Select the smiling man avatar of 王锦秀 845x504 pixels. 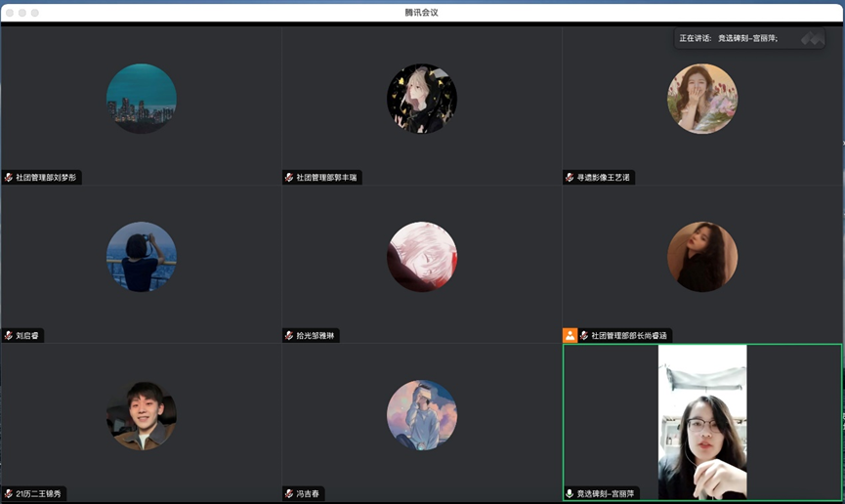(142, 415)
